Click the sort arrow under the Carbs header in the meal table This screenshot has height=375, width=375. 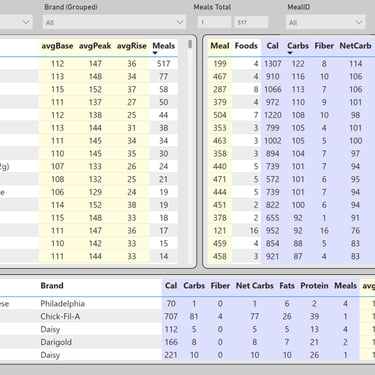pyautogui.click(x=290, y=53)
